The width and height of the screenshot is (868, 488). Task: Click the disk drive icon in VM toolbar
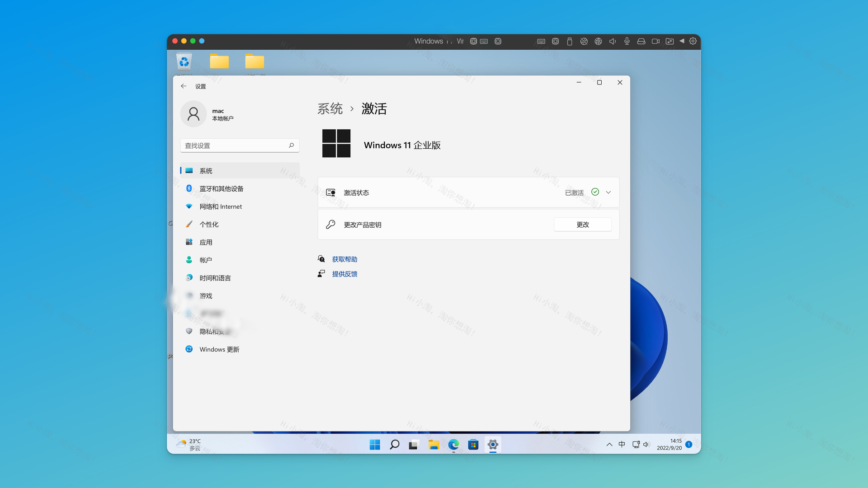(x=641, y=41)
